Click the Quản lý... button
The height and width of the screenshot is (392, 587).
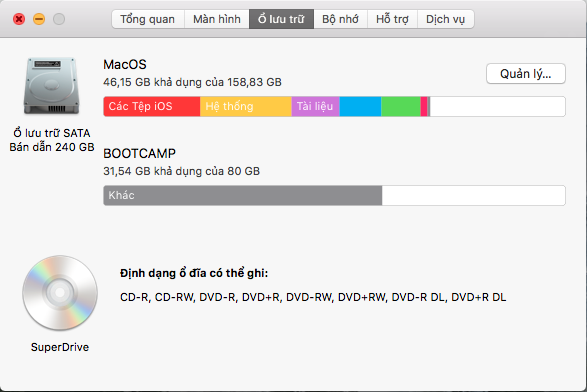[x=526, y=74]
